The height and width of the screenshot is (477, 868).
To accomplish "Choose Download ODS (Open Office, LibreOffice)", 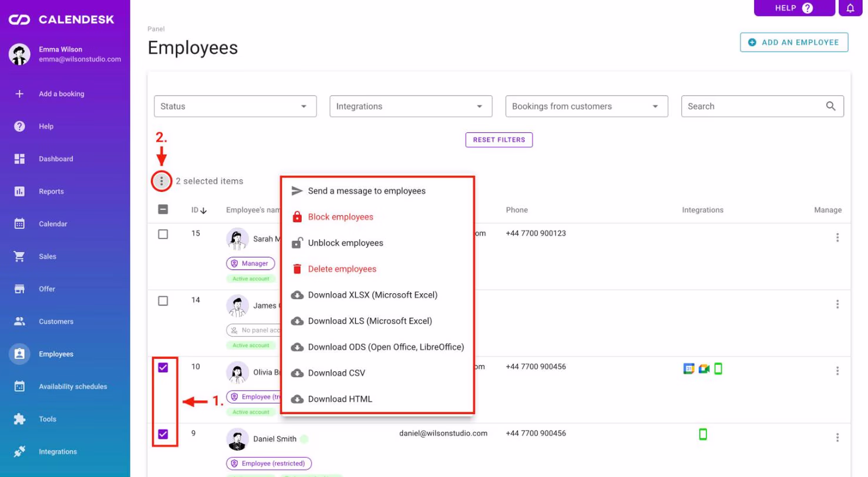I will point(378,347).
